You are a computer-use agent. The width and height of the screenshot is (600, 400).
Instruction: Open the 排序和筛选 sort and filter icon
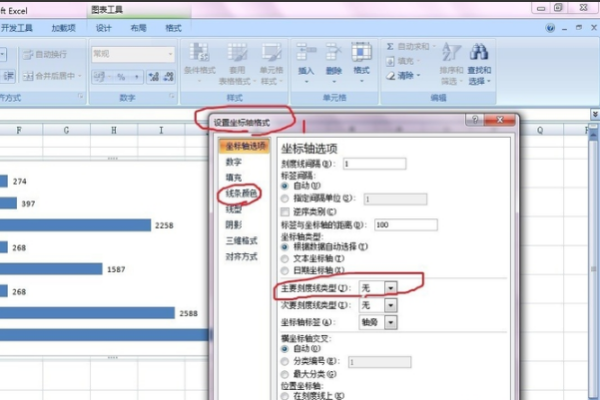point(451,53)
